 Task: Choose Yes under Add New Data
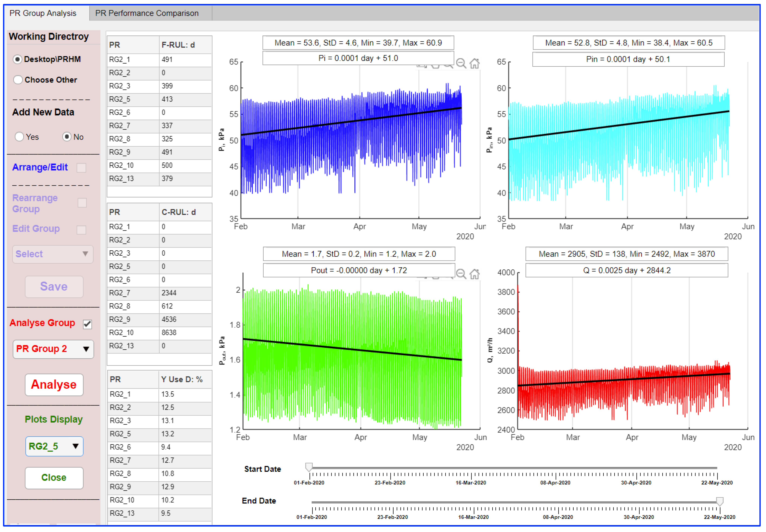pos(19,137)
